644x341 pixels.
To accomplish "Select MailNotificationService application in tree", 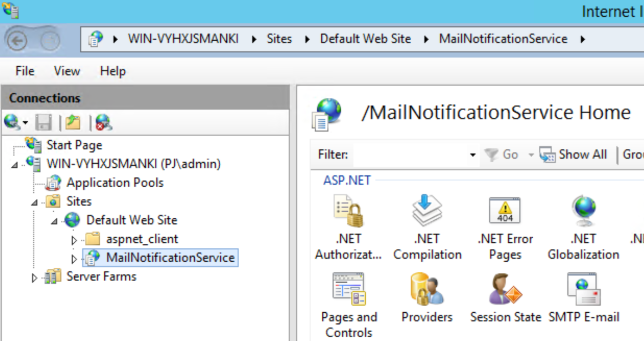I will pyautogui.click(x=170, y=257).
